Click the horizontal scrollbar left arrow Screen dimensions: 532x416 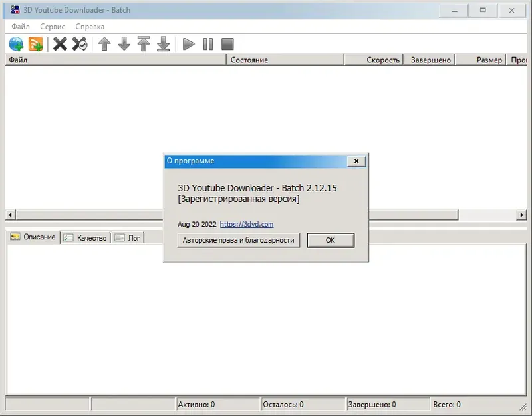(x=10, y=215)
